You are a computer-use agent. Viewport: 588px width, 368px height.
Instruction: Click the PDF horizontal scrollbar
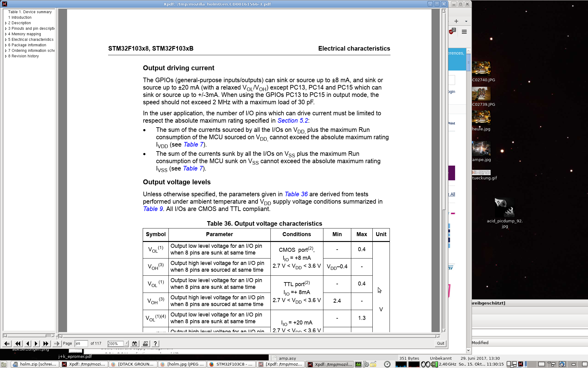coord(249,336)
